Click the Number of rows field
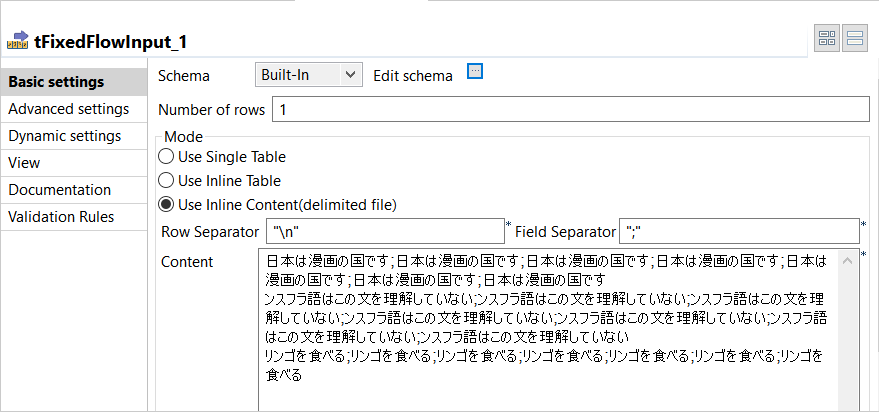879x412 pixels. [570, 109]
